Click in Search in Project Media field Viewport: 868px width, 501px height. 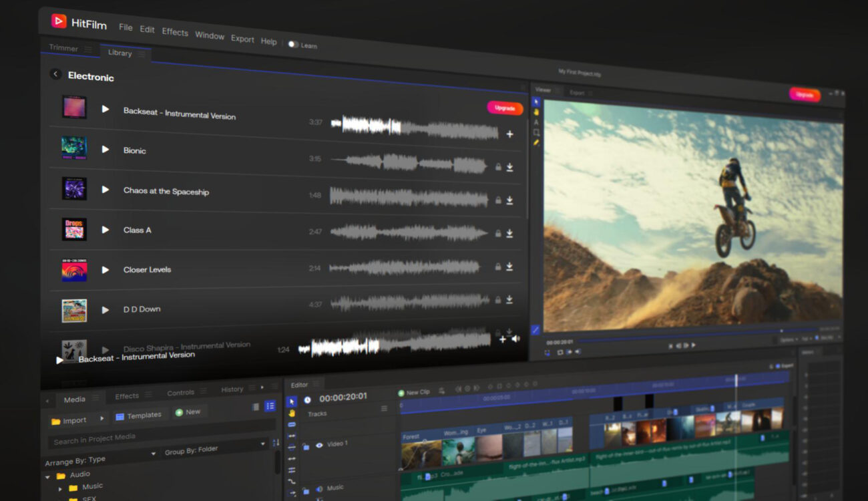coord(160,434)
